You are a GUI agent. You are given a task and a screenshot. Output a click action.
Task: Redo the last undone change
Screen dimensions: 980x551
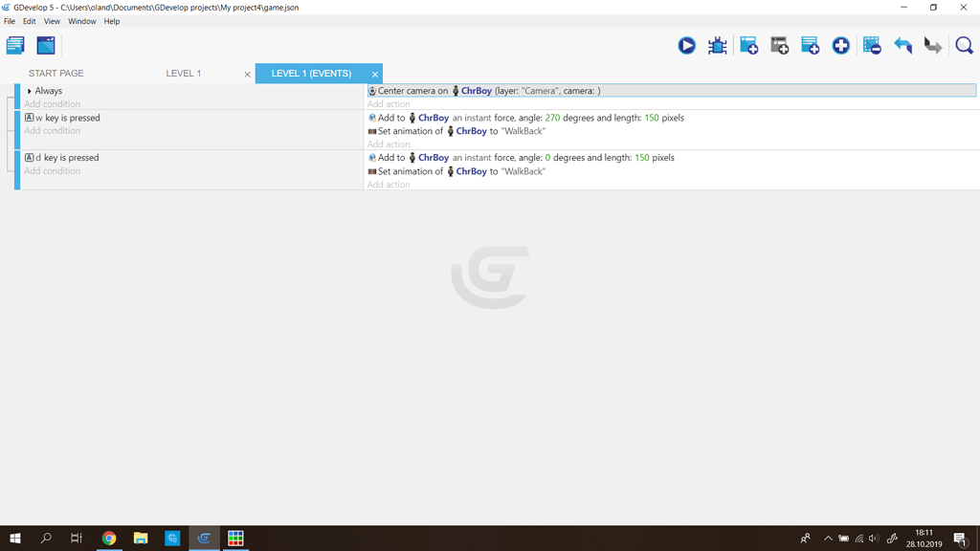pyautogui.click(x=933, y=46)
